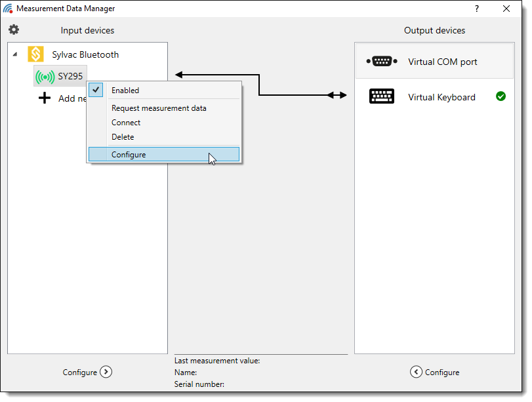Click the question mark help icon
The image size is (532, 402).
coord(477,9)
